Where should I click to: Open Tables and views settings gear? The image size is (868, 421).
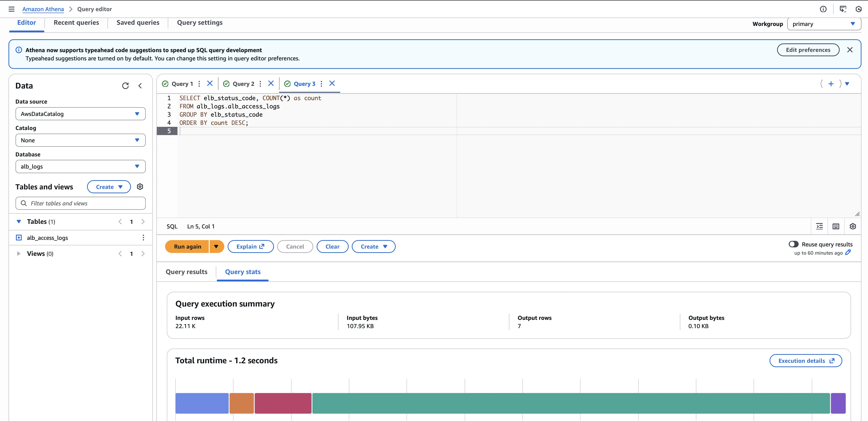140,187
